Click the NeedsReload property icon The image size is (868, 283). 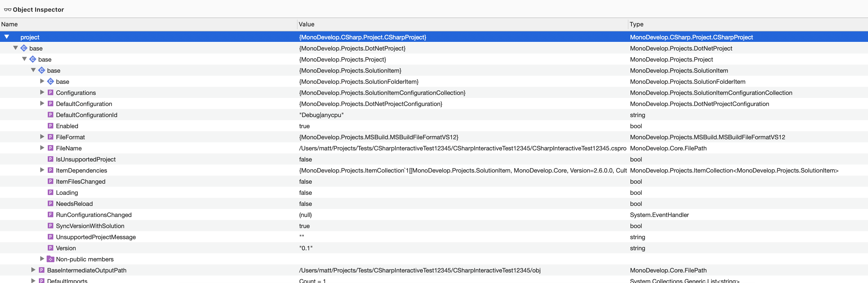(x=51, y=203)
